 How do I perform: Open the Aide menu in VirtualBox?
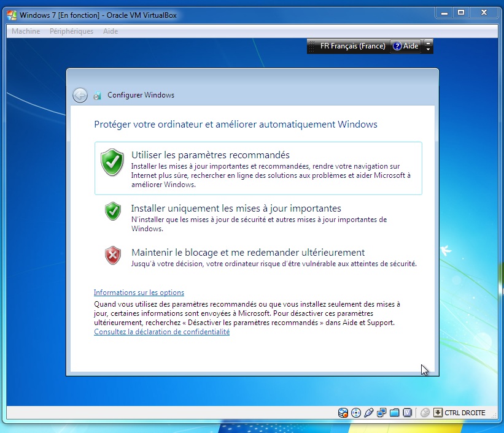tap(110, 31)
